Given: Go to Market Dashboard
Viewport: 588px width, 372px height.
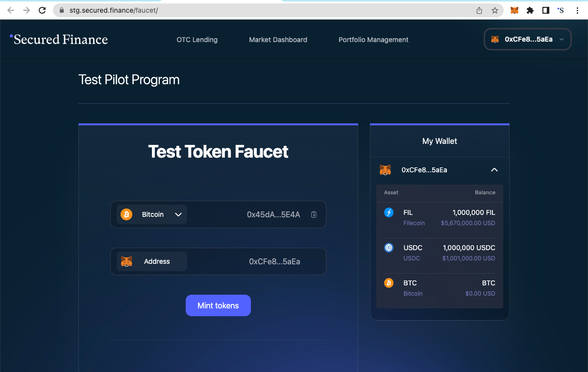Looking at the screenshot, I should (278, 40).
